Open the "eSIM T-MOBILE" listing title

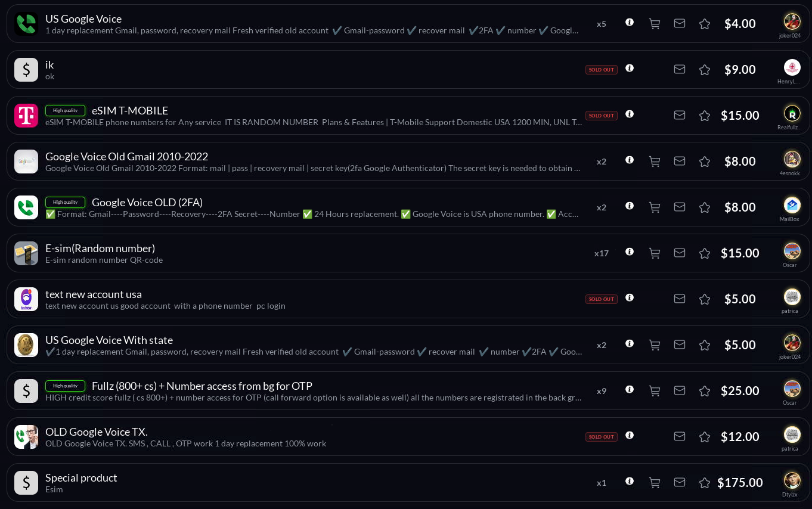click(130, 111)
